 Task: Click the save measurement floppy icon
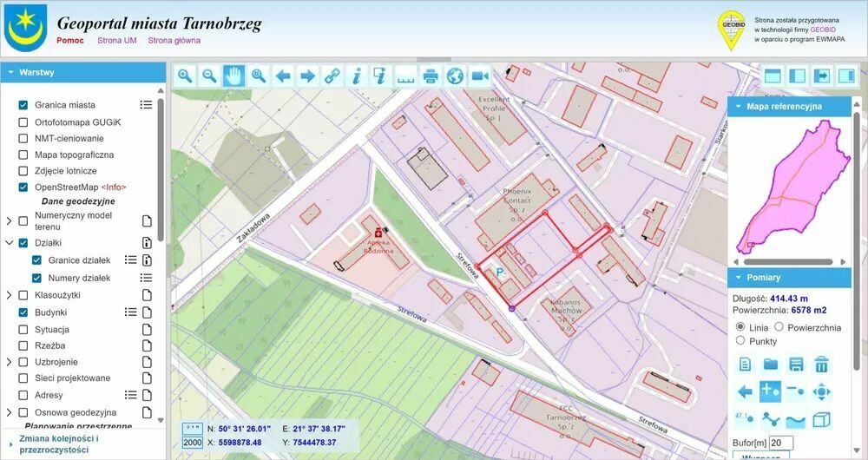coord(796,365)
